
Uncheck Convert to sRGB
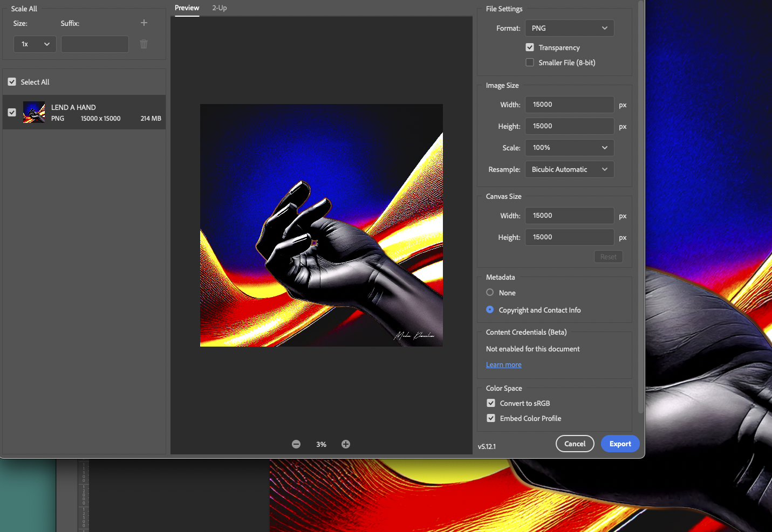coord(491,403)
